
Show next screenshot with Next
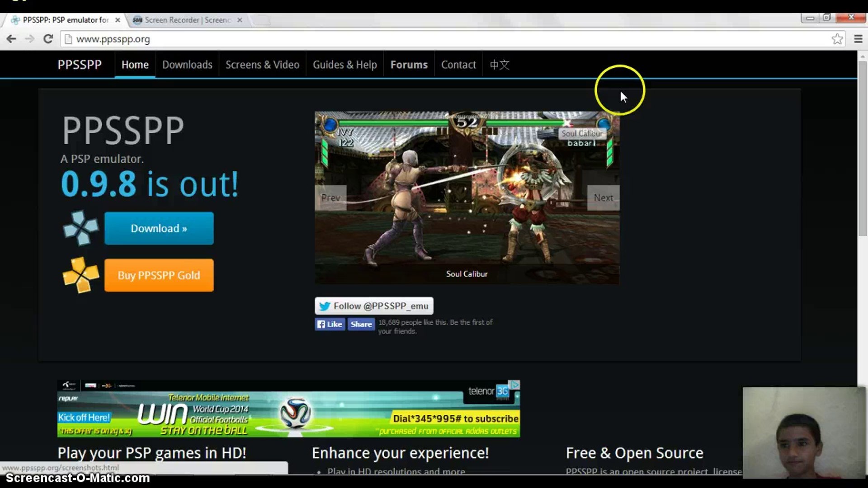coord(603,198)
